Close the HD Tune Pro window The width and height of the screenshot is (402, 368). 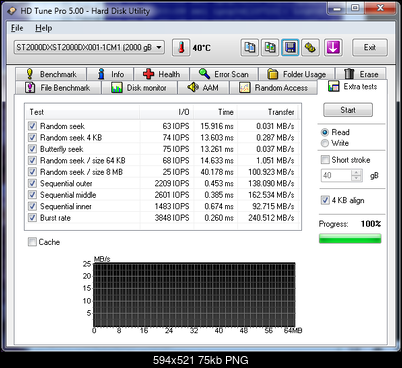click(380, 8)
